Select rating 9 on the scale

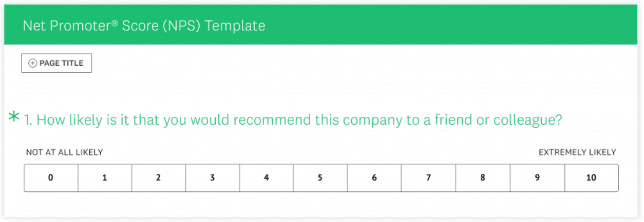(x=537, y=178)
